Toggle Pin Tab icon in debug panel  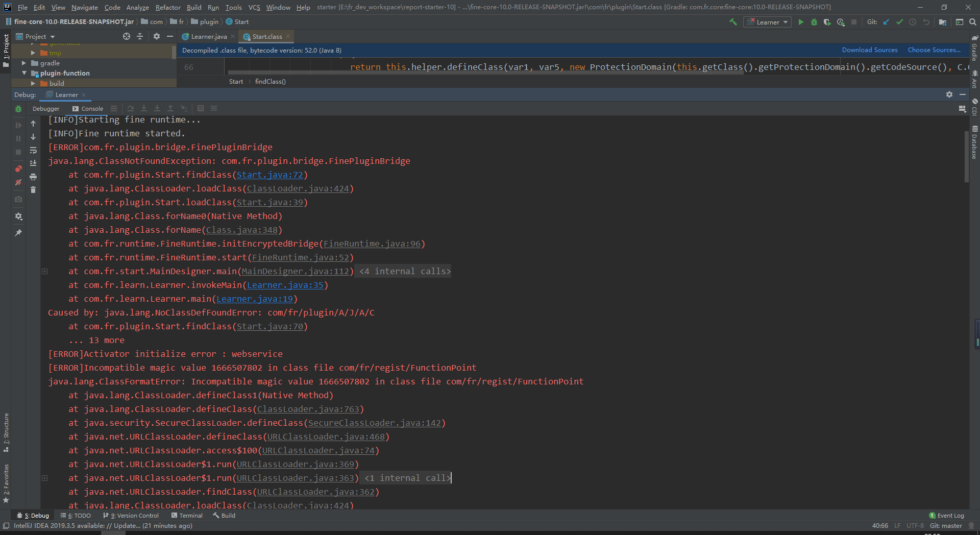pyautogui.click(x=18, y=233)
